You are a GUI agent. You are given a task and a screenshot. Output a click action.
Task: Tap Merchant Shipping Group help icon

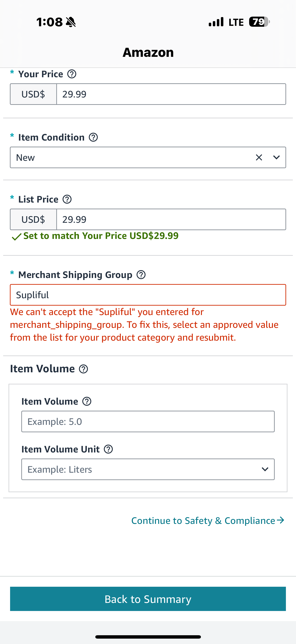click(141, 274)
